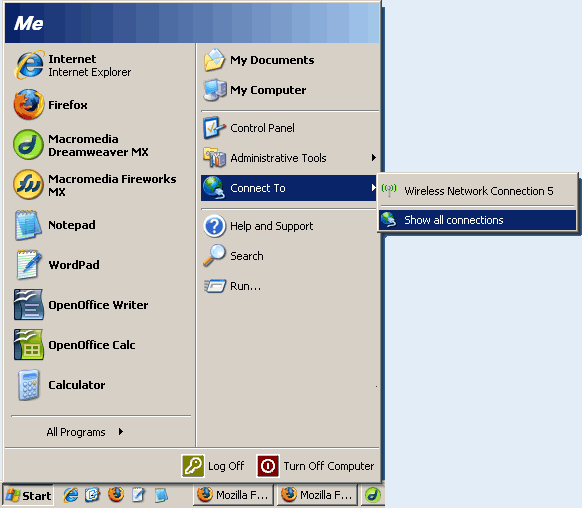
Task: Click the Connect To globe icon
Action: [214, 188]
